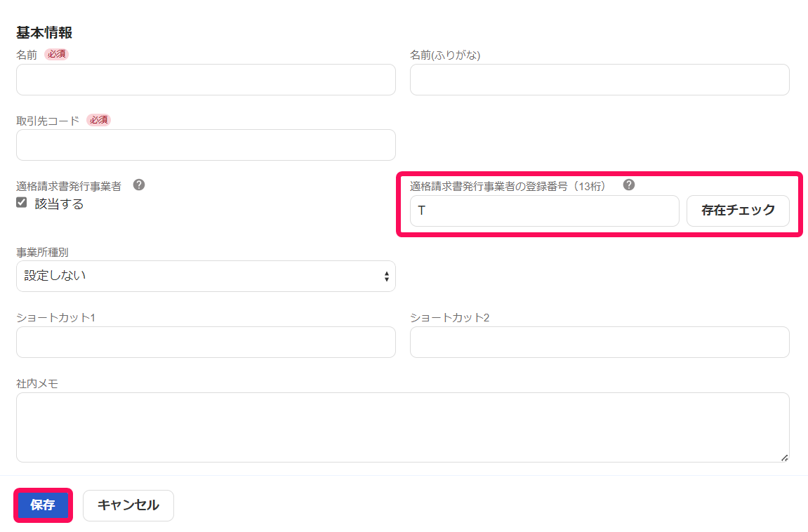808x532 pixels.
Task: Click the 存在チェック button
Action: [x=738, y=211]
